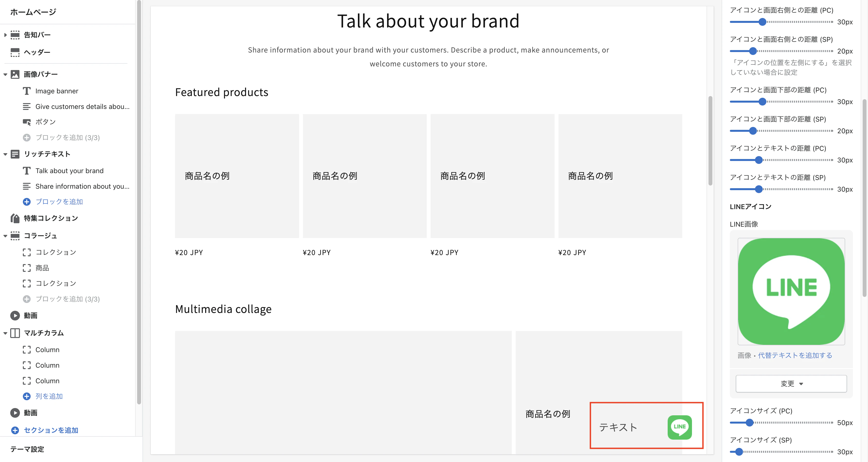Click the Featured products heading

tap(222, 92)
